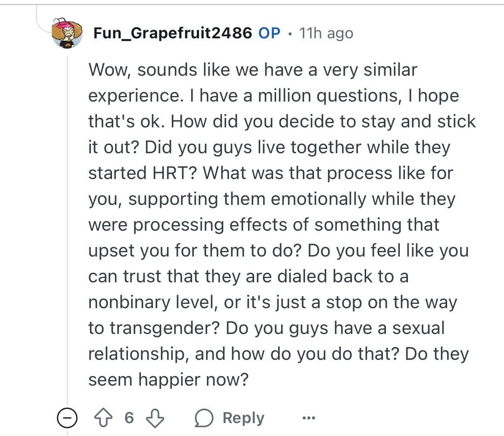The image size is (504, 436).
Task: Open Fun_Grapefruit2486's avatar image
Action: pos(67,34)
